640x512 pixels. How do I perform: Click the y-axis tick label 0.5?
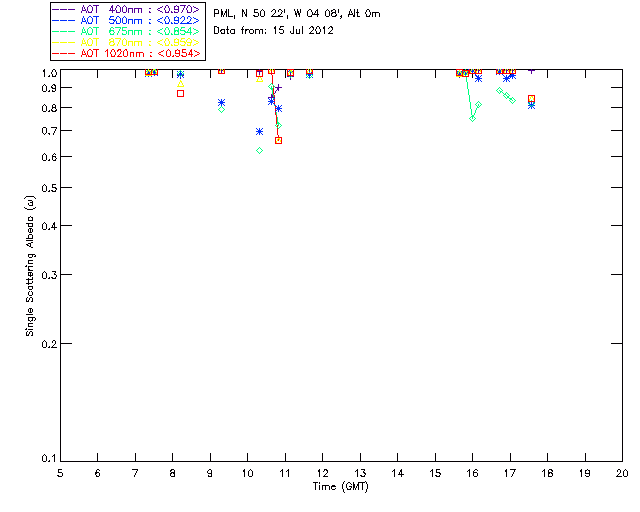(x=49, y=188)
